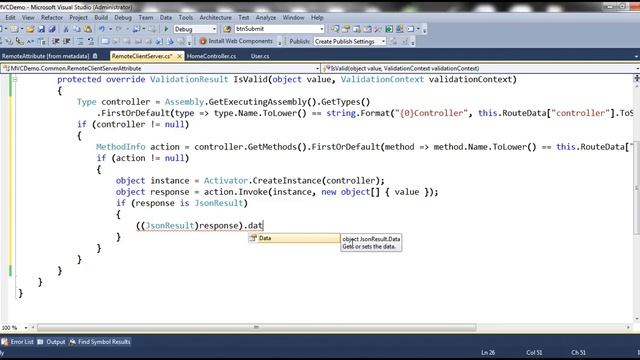Viewport: 640px width, 360px height.
Task: Open btnSubmit find combo box
Action: pyautogui.click(x=280, y=29)
